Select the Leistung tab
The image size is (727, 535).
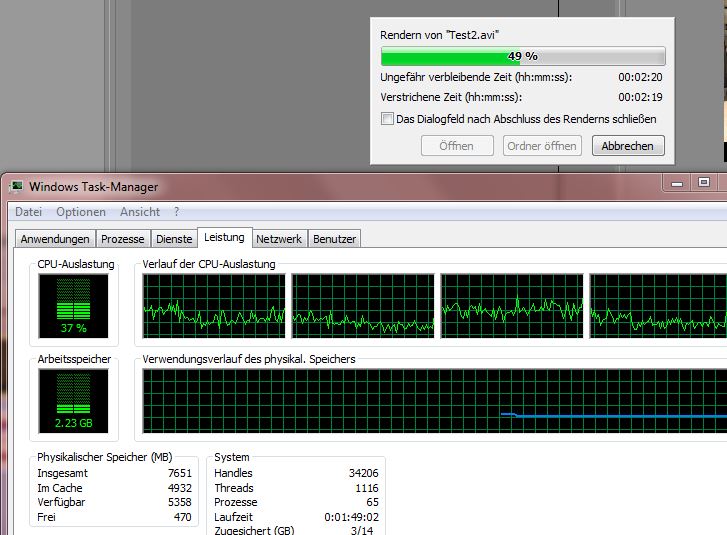224,237
